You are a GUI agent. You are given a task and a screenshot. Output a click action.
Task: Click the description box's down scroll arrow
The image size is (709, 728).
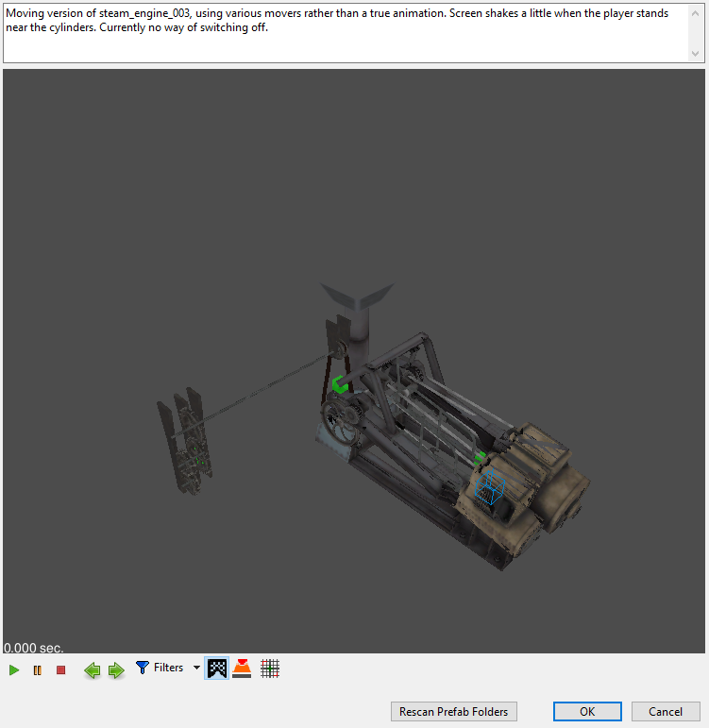[695, 54]
